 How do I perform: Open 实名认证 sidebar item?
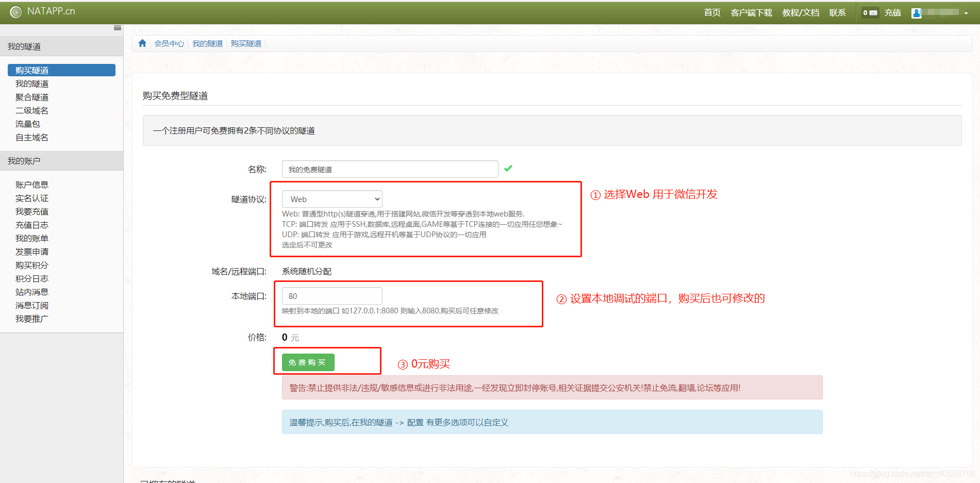(32, 198)
